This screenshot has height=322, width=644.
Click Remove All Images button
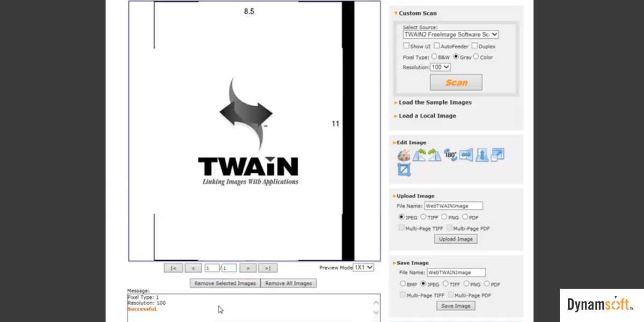pyautogui.click(x=288, y=283)
